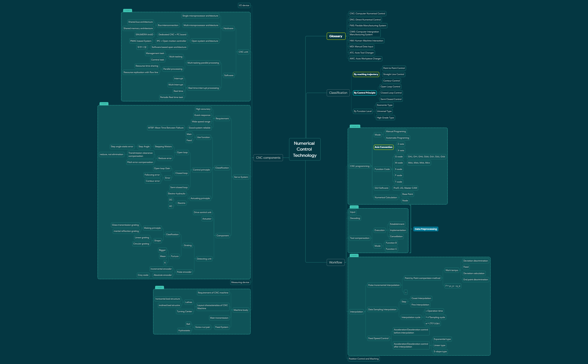Click the chapter tag on the Machine body group
The width and height of the screenshot is (588, 364).
[160, 287]
